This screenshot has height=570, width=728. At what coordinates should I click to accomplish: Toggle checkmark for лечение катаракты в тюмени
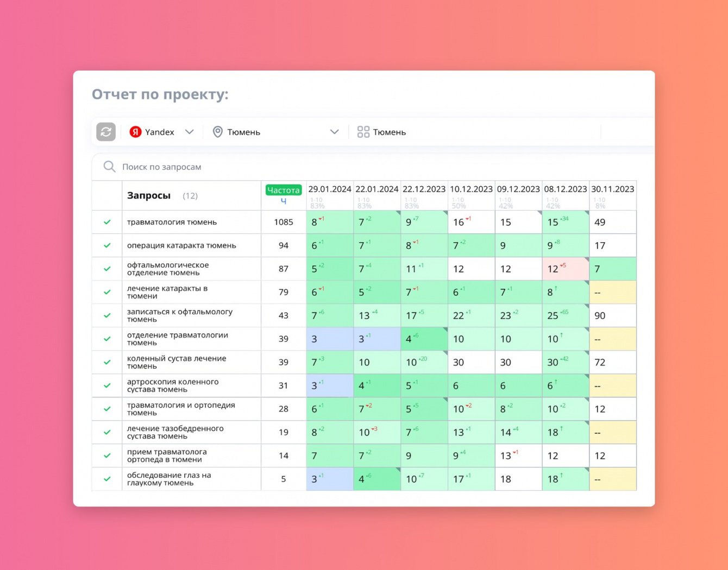click(x=107, y=292)
